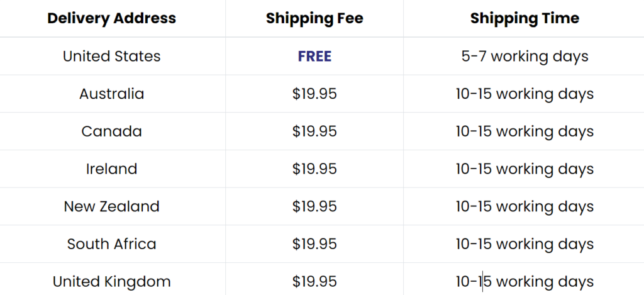Click the 5-7 working days cell

(x=525, y=56)
